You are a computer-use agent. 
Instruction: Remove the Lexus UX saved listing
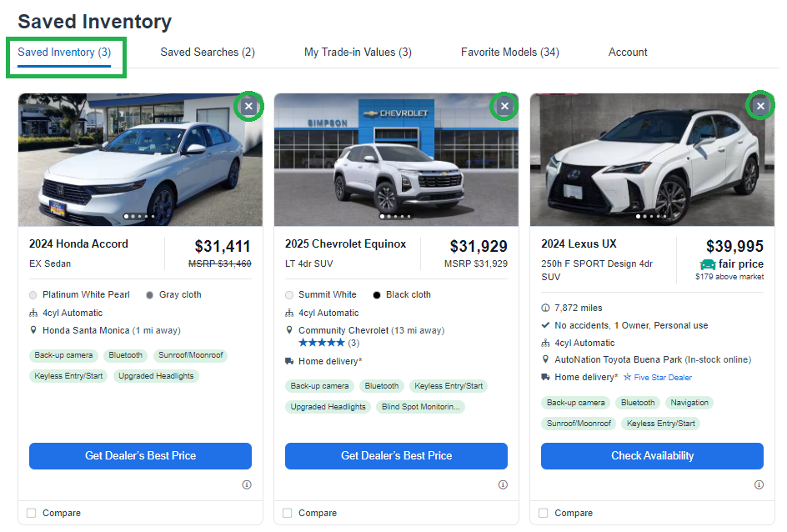(x=760, y=106)
